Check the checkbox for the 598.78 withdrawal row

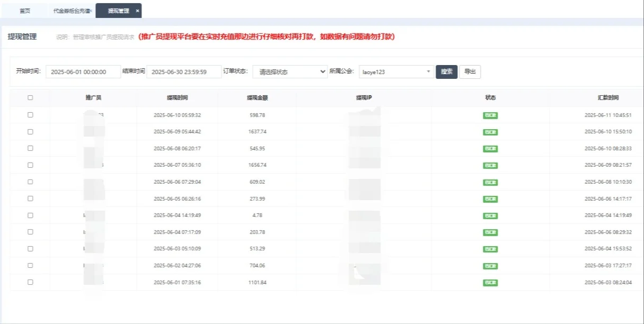click(x=29, y=115)
